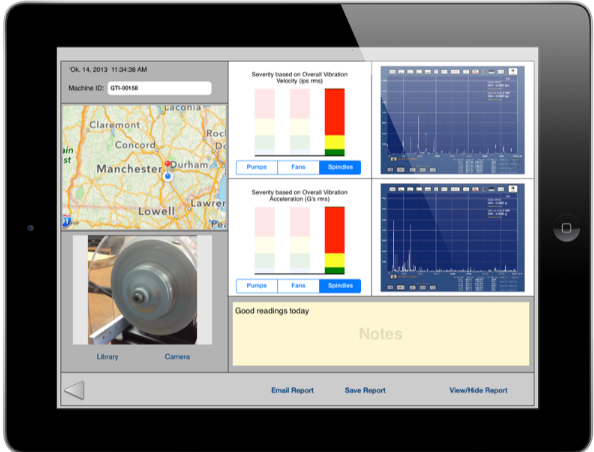The height and width of the screenshot is (452, 594).
Task: Tap the Notes text area
Action: [x=381, y=333]
